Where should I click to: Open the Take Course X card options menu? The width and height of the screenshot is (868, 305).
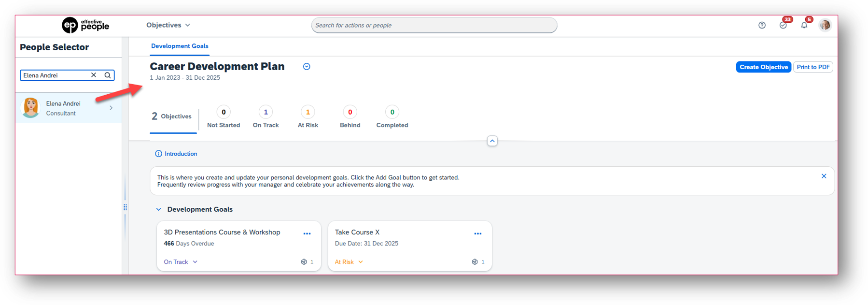478,233
